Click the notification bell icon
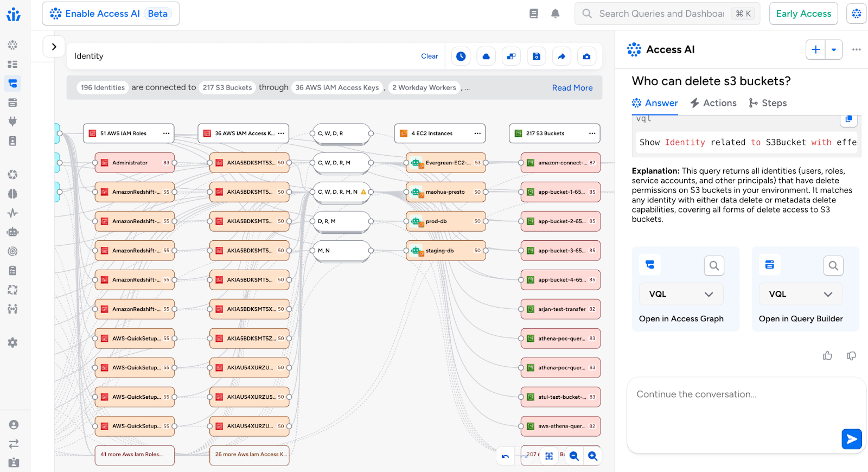Image resolution: width=868 pixels, height=472 pixels. [555, 14]
